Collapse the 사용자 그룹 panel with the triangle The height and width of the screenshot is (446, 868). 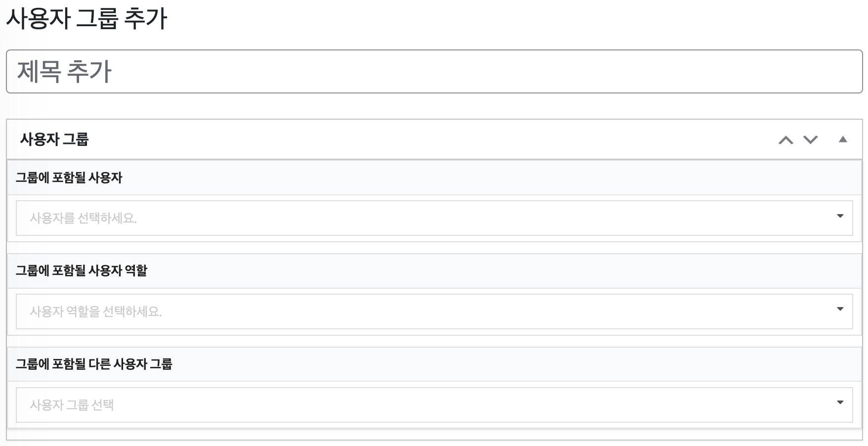843,139
